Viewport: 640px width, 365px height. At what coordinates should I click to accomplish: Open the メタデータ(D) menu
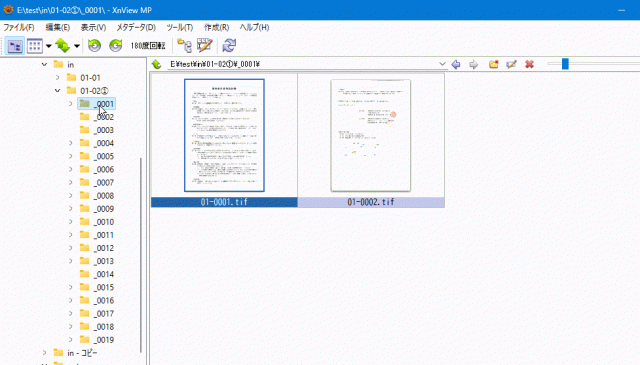click(136, 27)
